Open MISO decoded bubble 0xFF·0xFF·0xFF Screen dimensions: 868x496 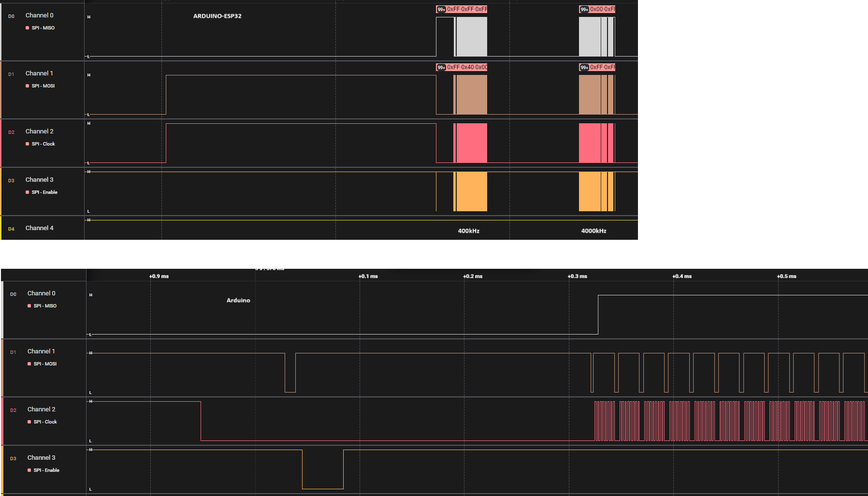(462, 9)
